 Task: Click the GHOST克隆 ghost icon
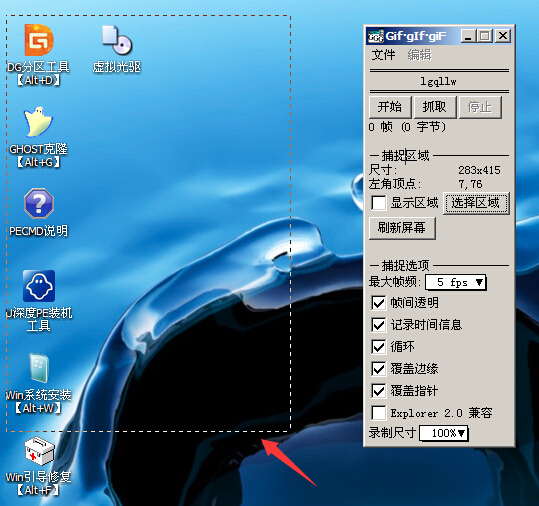click(38, 122)
